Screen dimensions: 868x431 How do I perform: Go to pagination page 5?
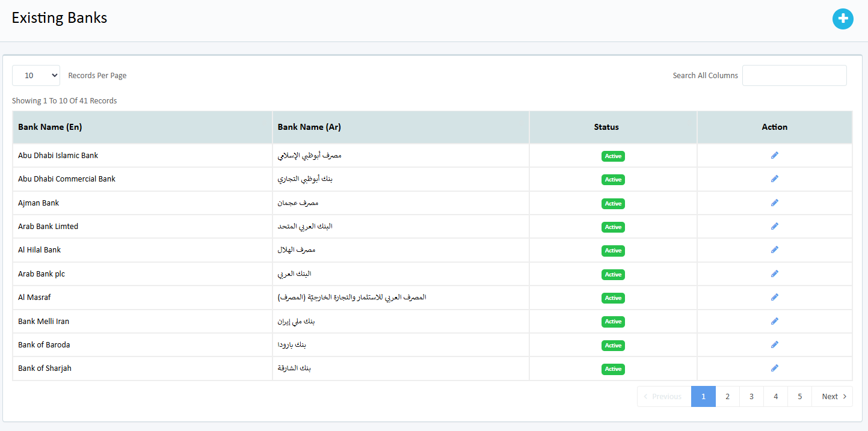coord(799,396)
